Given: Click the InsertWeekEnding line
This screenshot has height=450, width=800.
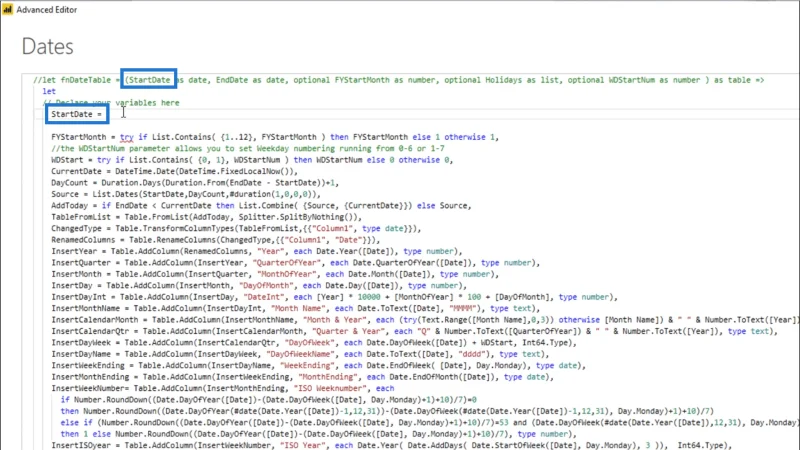Looking at the screenshot, I should click(x=318, y=365).
